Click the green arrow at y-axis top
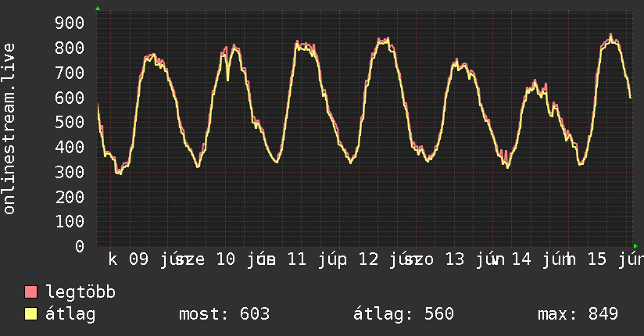This screenshot has height=336, width=644. coord(98,9)
